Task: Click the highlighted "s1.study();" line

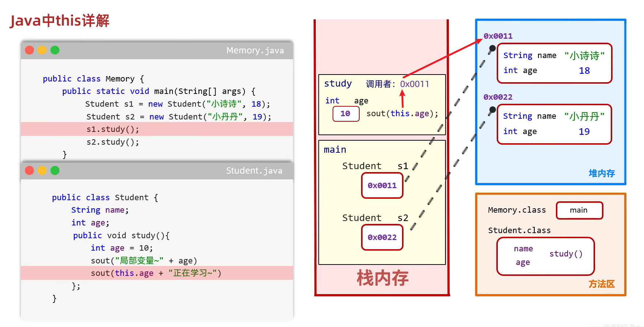Action: 157,129
